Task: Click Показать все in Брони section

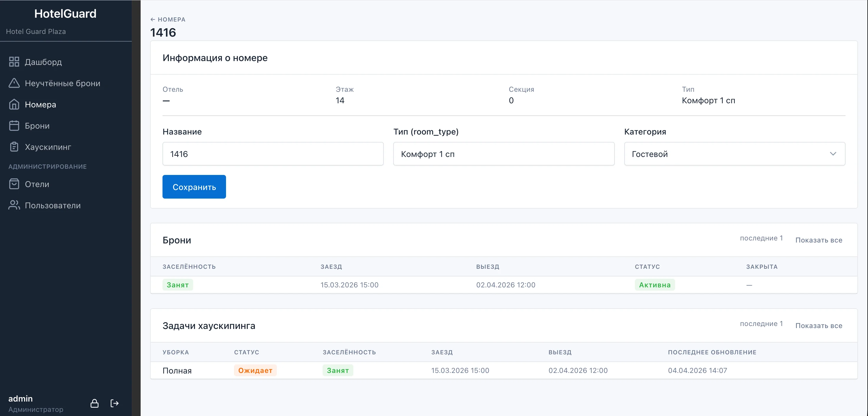Action: 818,240
